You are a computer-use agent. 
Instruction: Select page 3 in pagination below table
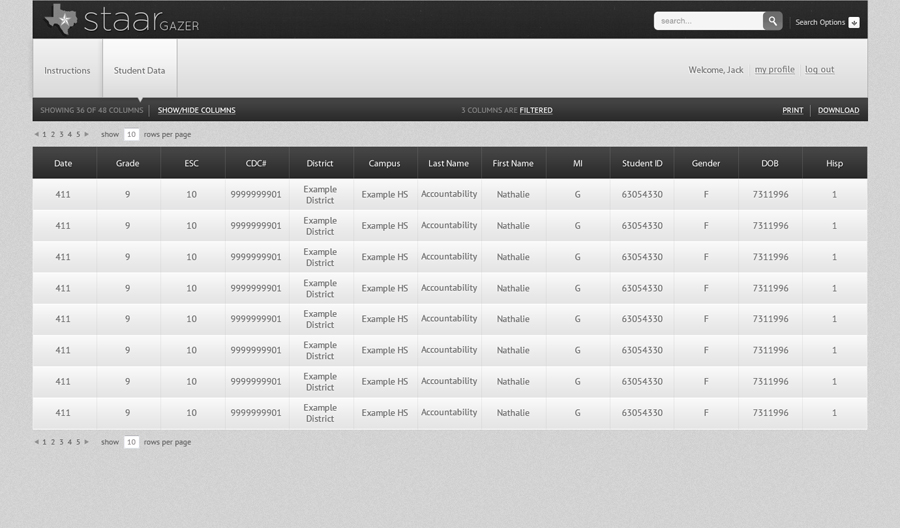pyautogui.click(x=61, y=442)
